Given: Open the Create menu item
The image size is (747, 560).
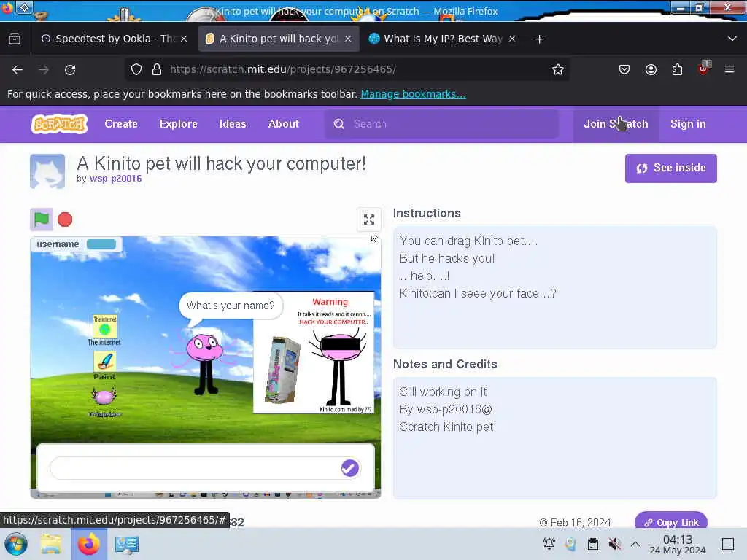Looking at the screenshot, I should (121, 124).
